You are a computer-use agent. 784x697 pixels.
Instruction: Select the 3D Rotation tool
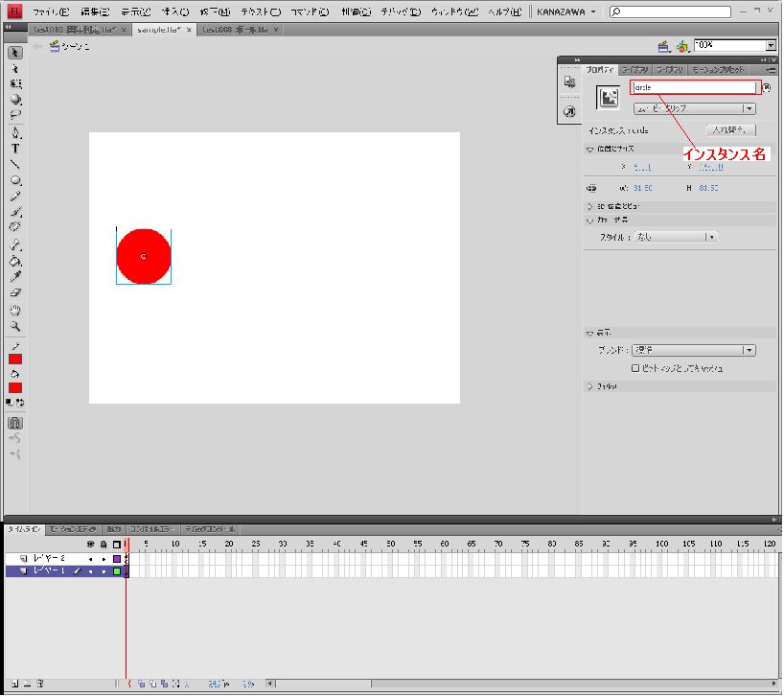(x=15, y=99)
